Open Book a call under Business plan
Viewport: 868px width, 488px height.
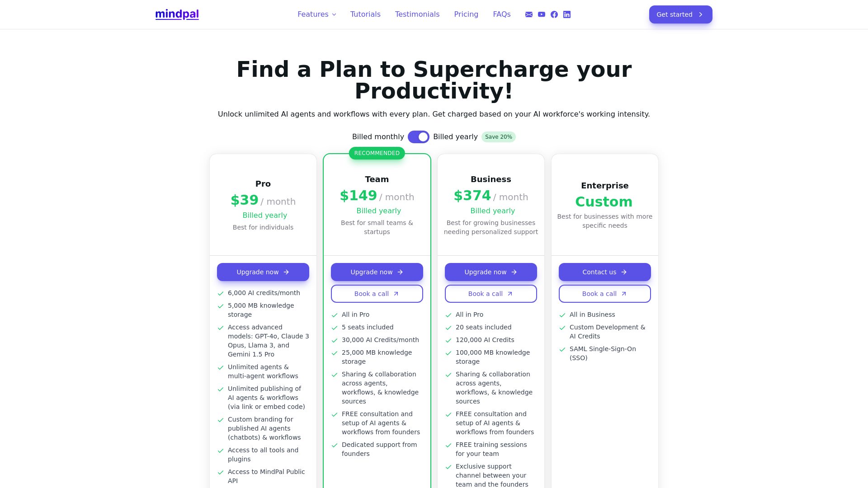point(491,293)
